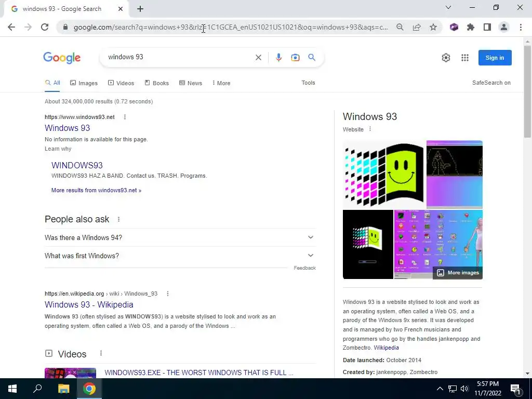Image resolution: width=532 pixels, height=399 pixels.
Task: Open the small logo on black thumbnail
Action: pyautogui.click(x=368, y=244)
